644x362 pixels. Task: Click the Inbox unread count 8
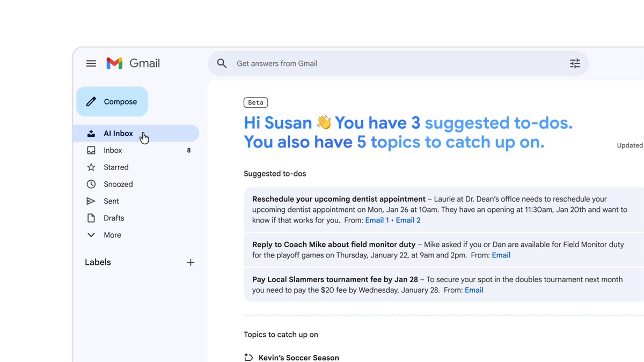pos(188,151)
